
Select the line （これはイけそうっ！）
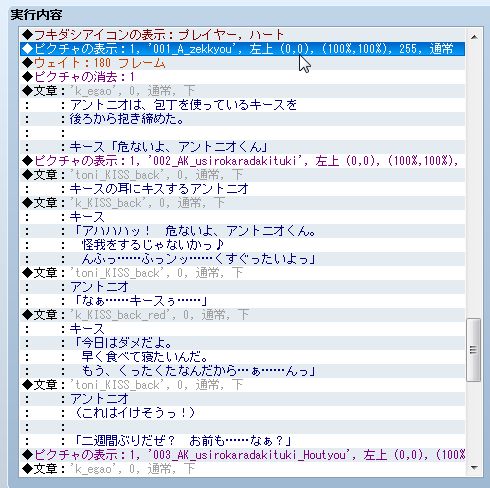point(243,413)
